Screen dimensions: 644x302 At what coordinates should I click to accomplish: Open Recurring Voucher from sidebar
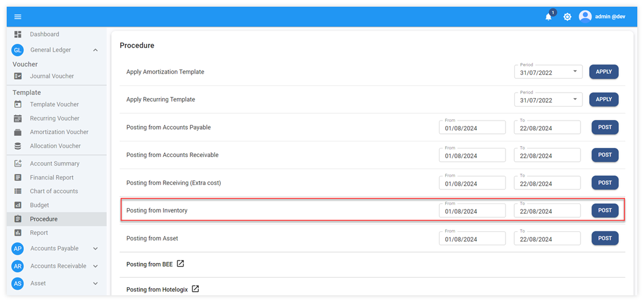[54, 118]
